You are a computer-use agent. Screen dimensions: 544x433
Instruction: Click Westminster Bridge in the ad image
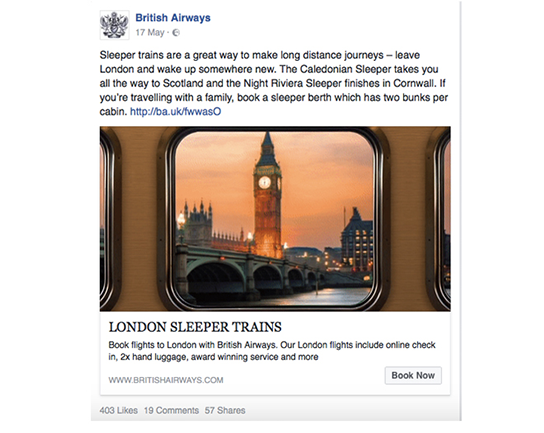click(x=243, y=271)
